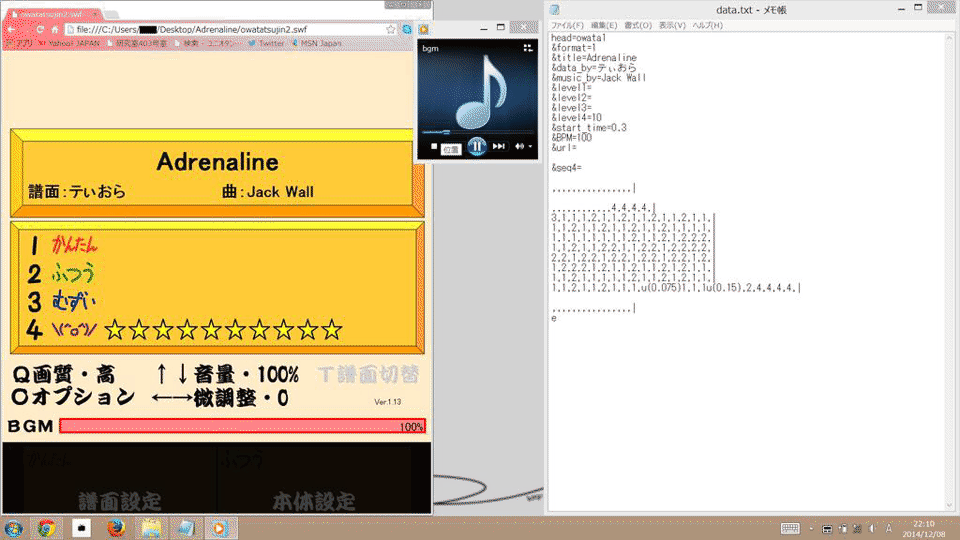The height and width of the screenshot is (540, 960).
Task: Click the media player seek bar
Action: (477, 132)
